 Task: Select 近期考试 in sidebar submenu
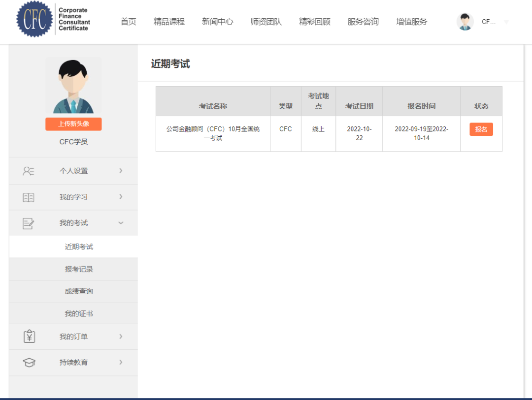pyautogui.click(x=79, y=247)
